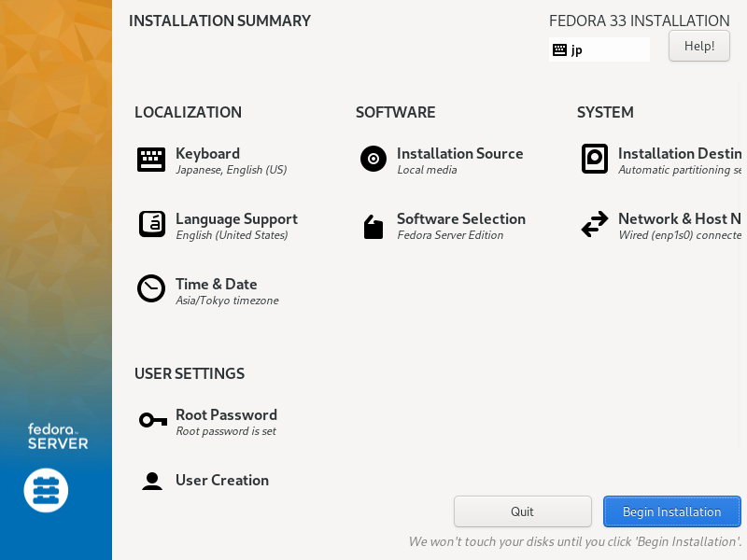Click the Root Password key icon
This screenshot has width=747, height=560.
(153, 420)
